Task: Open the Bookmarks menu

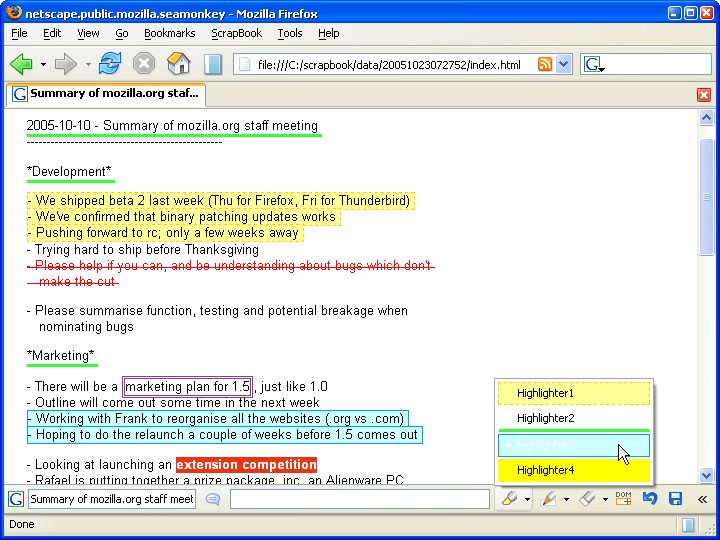Action: pyautogui.click(x=169, y=33)
